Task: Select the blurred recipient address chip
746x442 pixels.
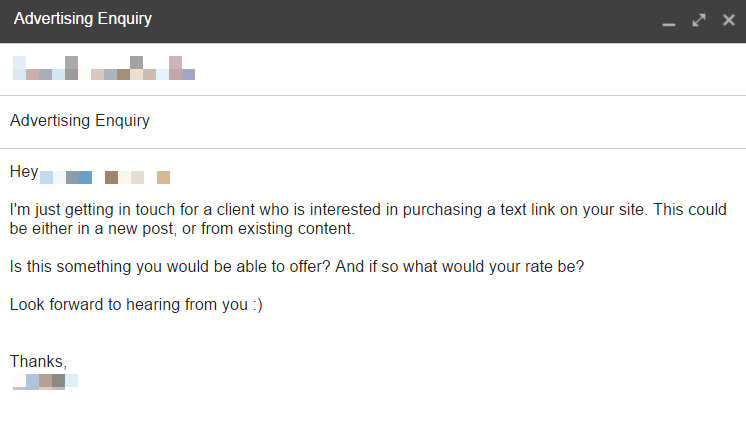Action: (x=104, y=68)
